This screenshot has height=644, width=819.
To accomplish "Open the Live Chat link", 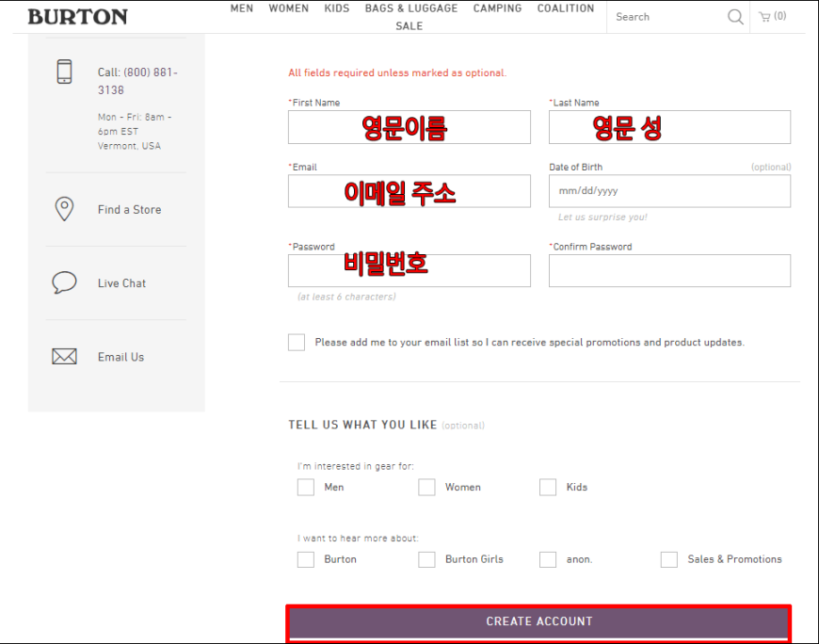I will click(121, 283).
